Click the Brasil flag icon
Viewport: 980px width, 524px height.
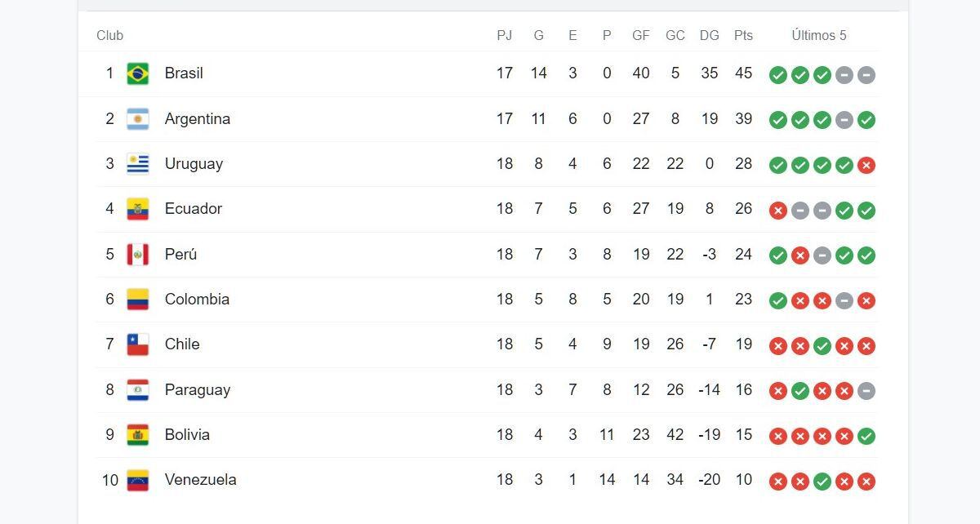(140, 73)
